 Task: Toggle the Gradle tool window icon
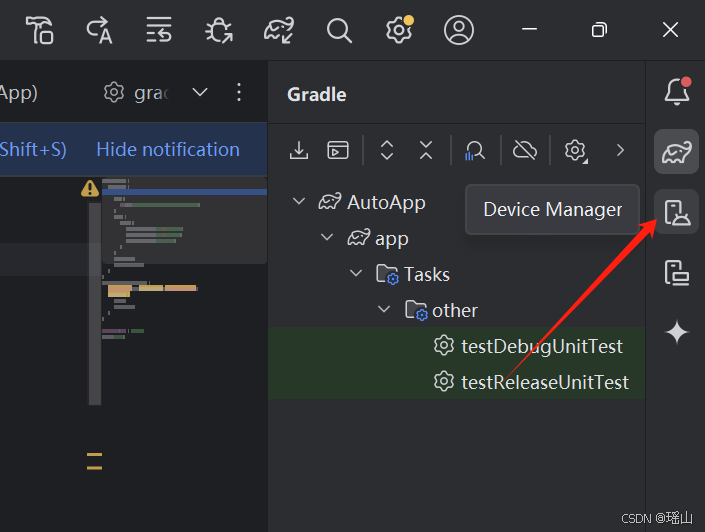click(676, 152)
